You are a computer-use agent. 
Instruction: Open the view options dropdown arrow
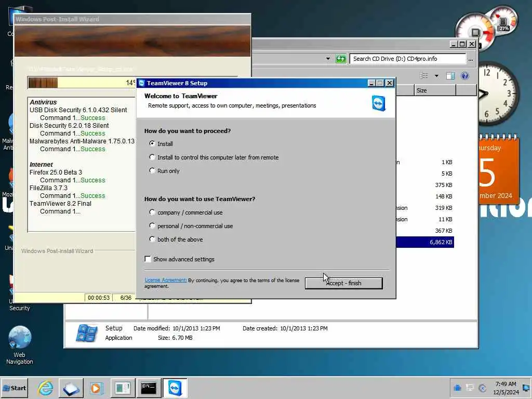pos(436,76)
